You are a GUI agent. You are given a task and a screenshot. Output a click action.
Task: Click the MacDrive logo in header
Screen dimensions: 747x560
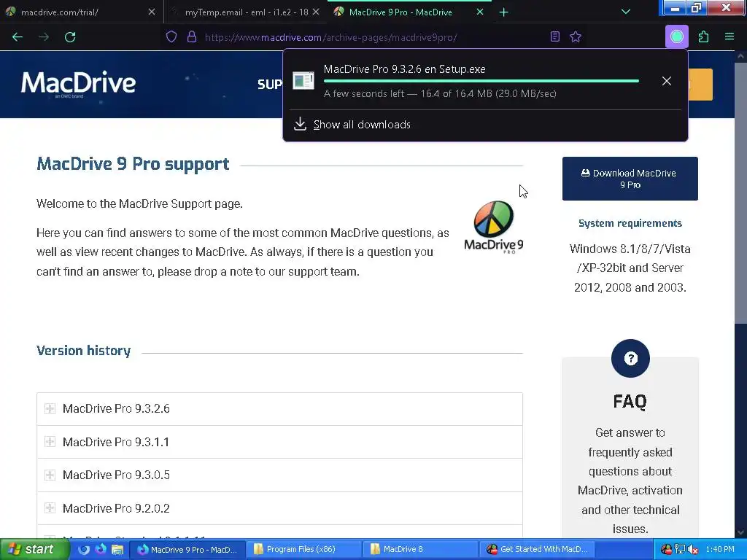tap(78, 83)
